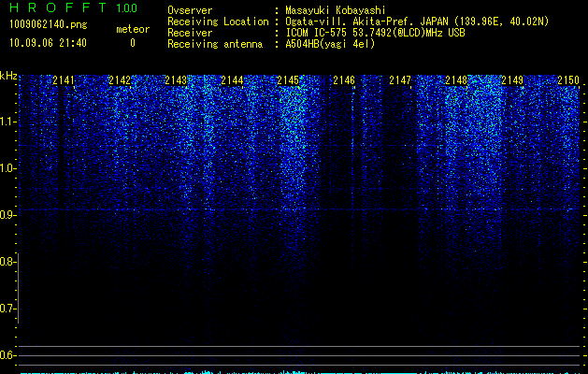Click the Ovserver field label
Viewport: 588px width, 374px height.
point(190,10)
